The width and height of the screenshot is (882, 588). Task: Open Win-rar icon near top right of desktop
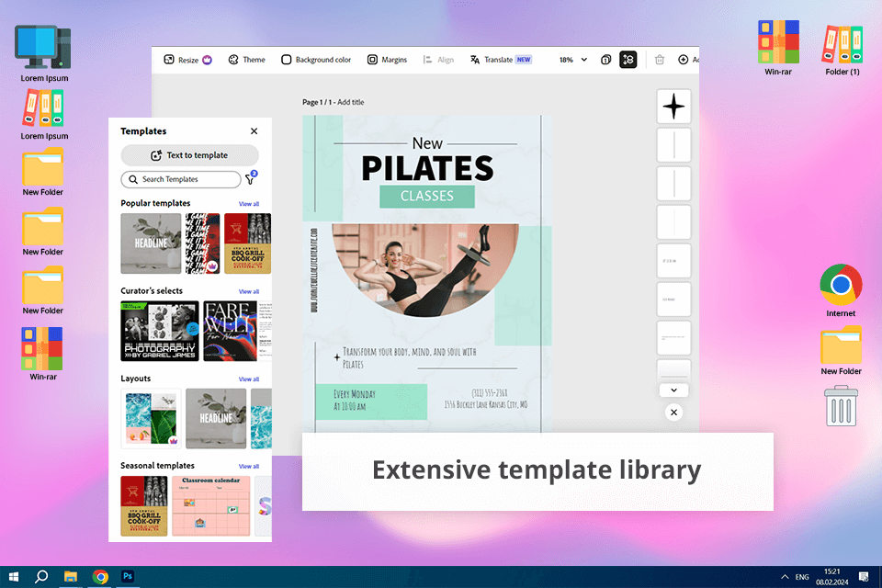[778, 47]
